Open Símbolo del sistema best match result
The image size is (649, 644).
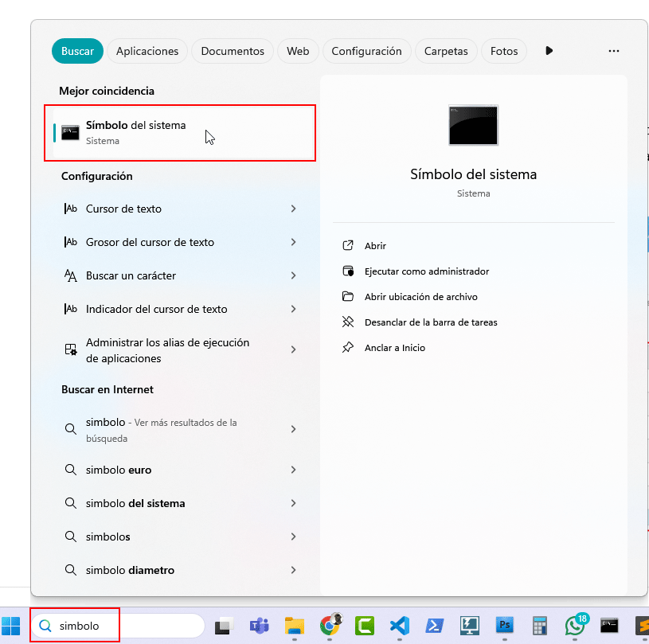click(179, 132)
